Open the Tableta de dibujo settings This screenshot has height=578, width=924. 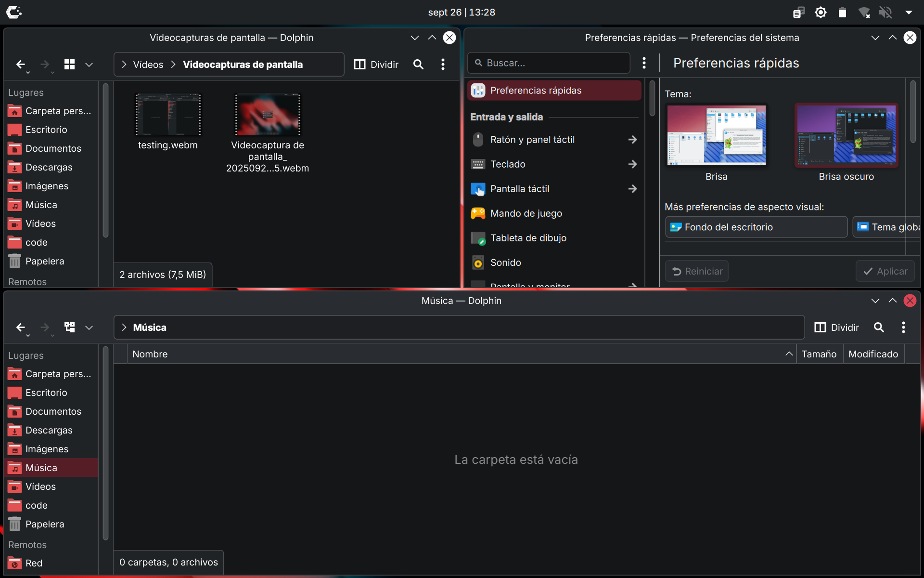tap(554, 238)
